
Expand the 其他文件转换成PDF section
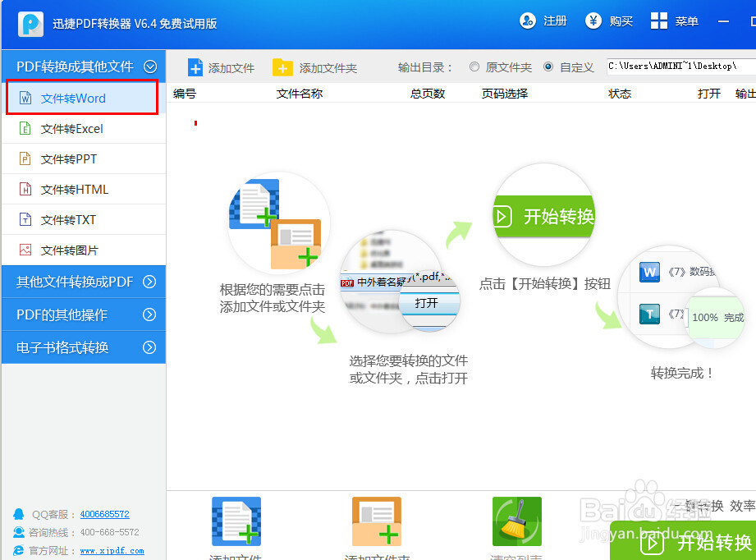click(x=84, y=282)
